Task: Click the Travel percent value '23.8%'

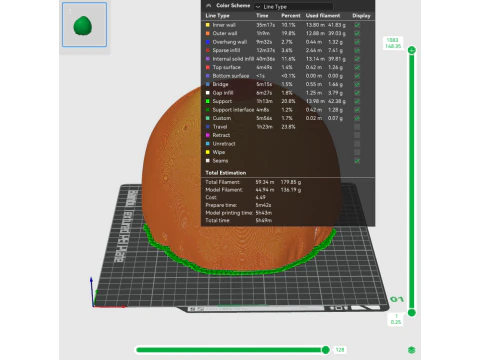Action: (288, 127)
